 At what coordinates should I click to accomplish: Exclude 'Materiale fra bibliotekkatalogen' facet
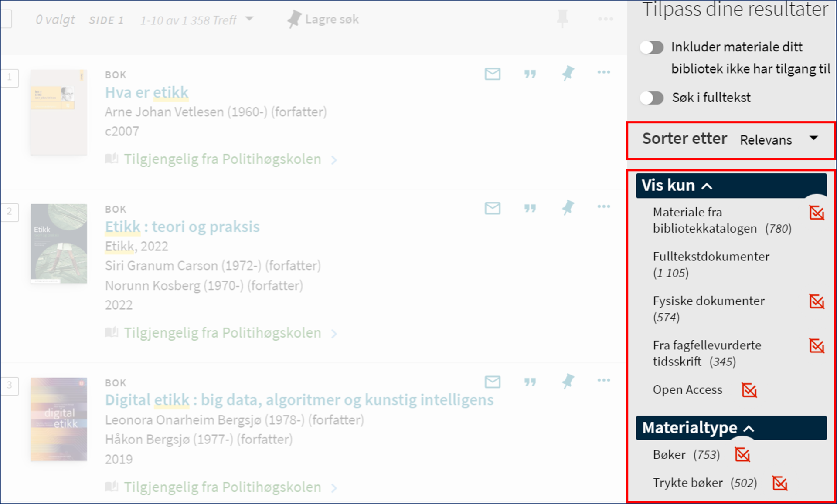(x=817, y=213)
